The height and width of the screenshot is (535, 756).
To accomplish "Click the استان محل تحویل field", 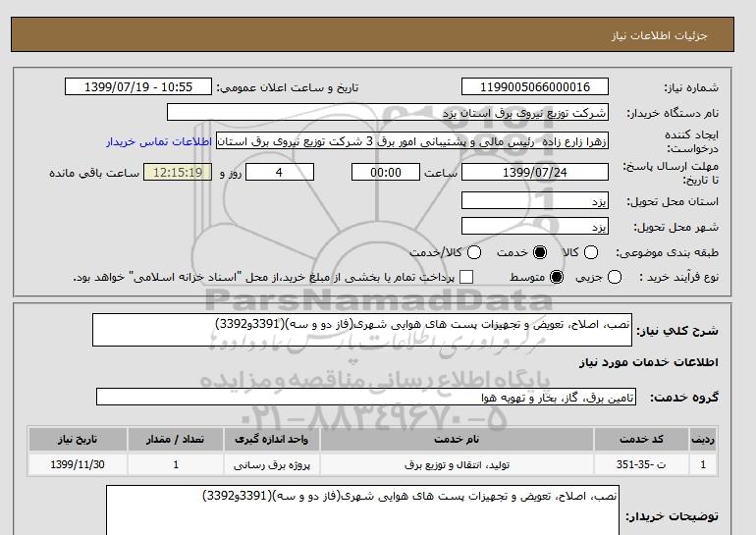I will 535,201.
